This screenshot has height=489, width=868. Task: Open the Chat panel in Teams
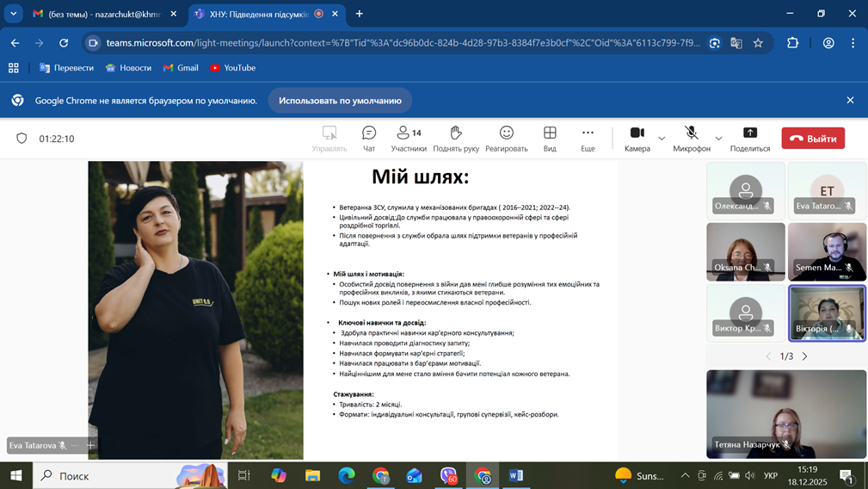(369, 138)
